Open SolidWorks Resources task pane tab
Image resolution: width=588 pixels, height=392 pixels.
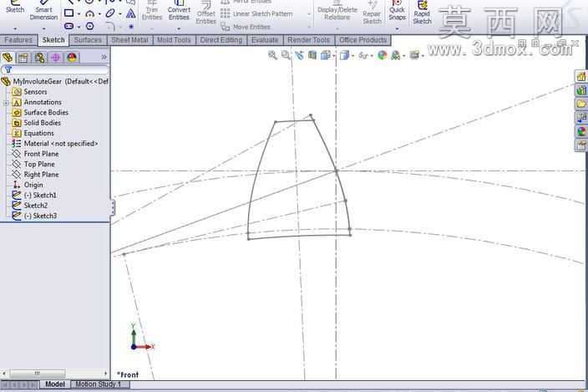pos(580,77)
